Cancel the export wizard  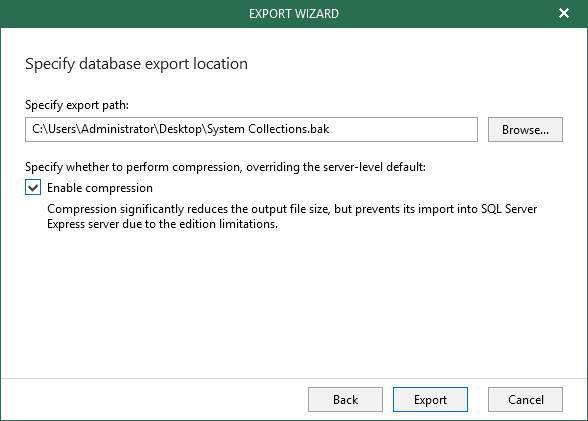click(x=525, y=400)
